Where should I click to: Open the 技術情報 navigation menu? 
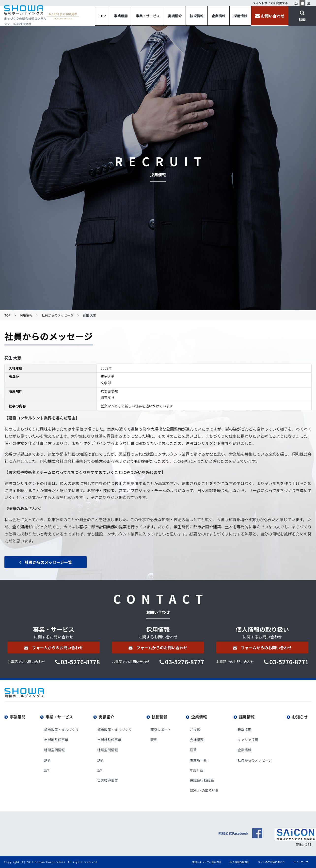[x=197, y=16]
